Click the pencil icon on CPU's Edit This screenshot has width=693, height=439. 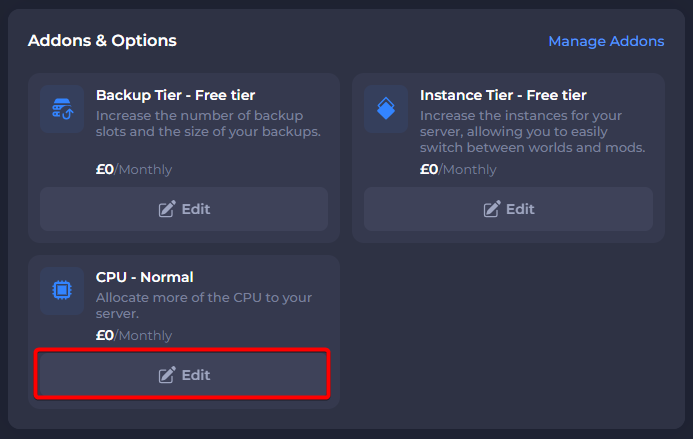pyautogui.click(x=167, y=375)
